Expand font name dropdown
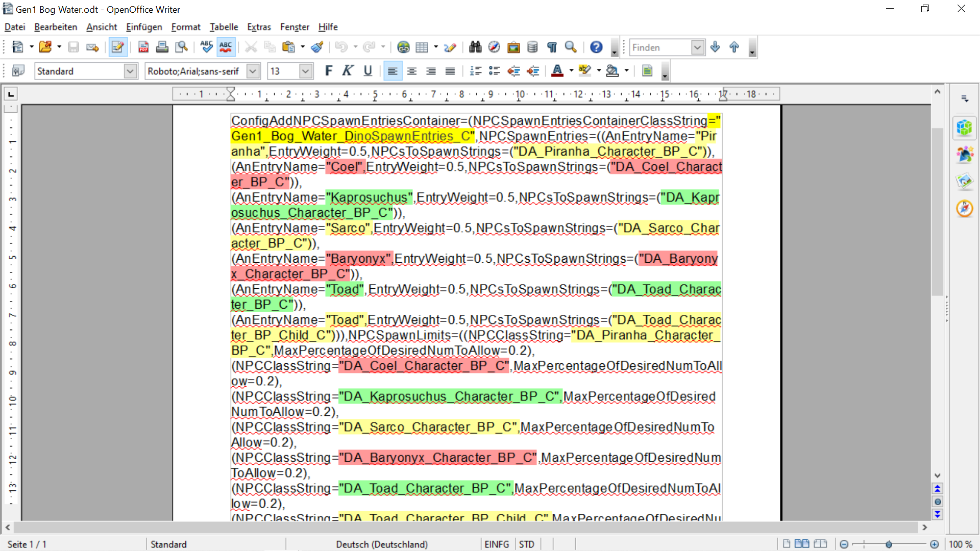Image resolution: width=980 pixels, height=551 pixels. [x=253, y=71]
